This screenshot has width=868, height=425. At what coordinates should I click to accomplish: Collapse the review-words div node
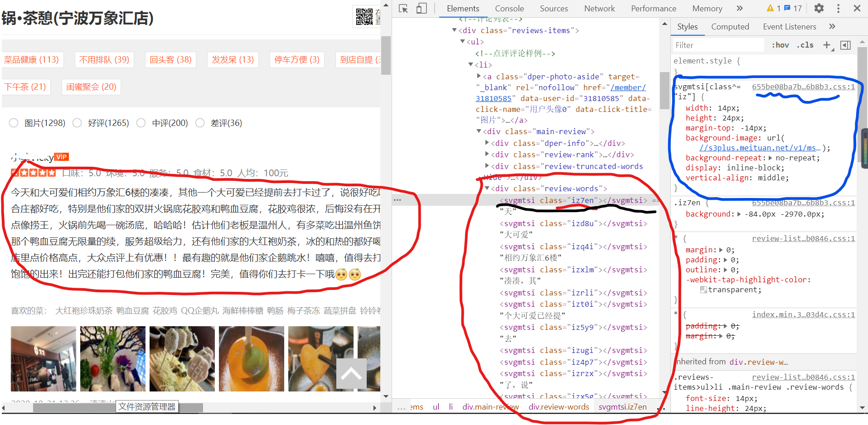[x=487, y=188]
